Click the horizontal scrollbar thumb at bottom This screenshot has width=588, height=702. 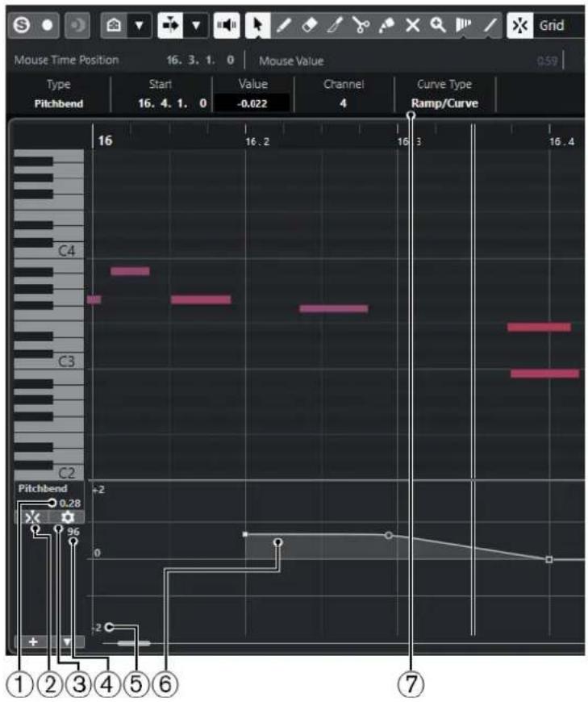[x=134, y=643]
